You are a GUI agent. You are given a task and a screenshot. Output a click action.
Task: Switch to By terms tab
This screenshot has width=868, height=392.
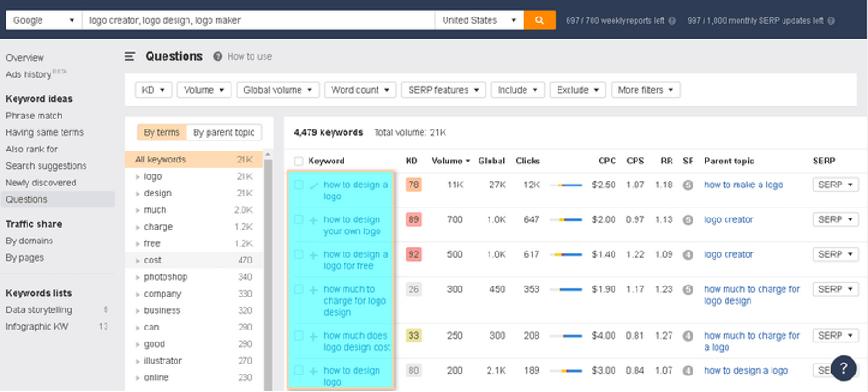coord(162,133)
